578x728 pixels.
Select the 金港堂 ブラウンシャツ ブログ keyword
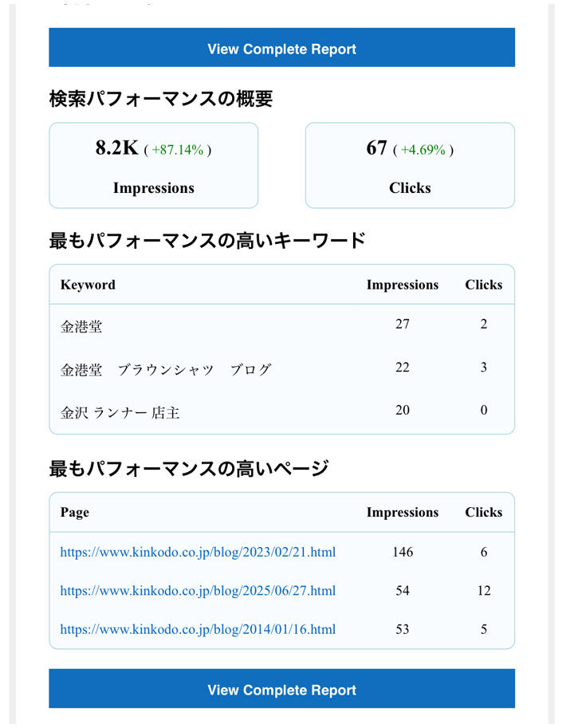[166, 369]
